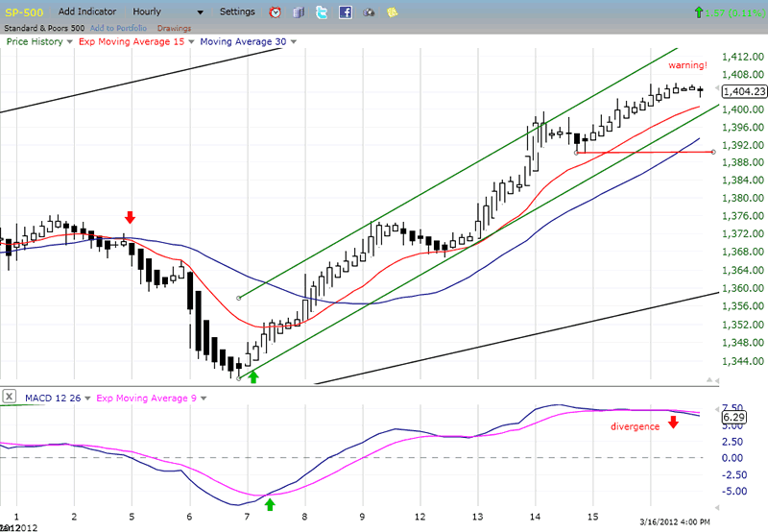Click the Add to Portfolio link

[118, 28]
